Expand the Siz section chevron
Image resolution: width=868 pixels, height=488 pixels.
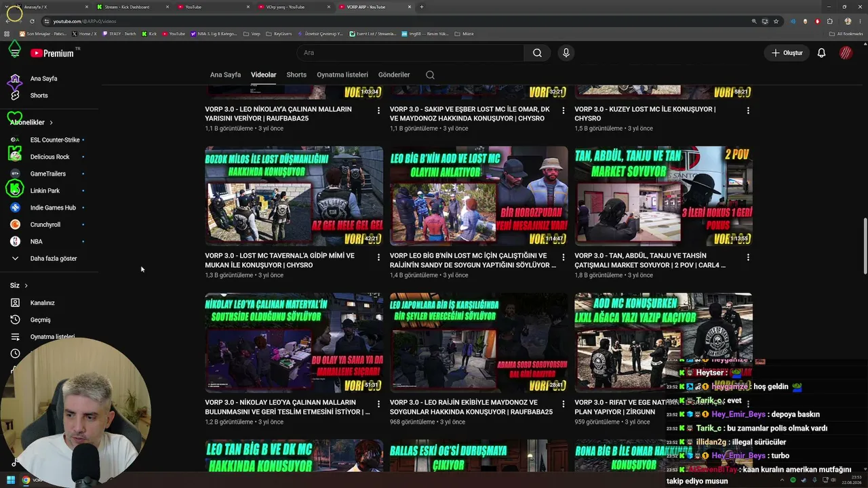coord(26,285)
